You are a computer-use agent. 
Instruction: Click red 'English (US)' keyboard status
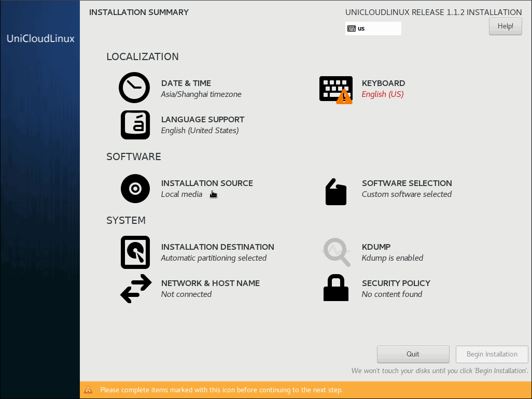pyautogui.click(x=383, y=94)
